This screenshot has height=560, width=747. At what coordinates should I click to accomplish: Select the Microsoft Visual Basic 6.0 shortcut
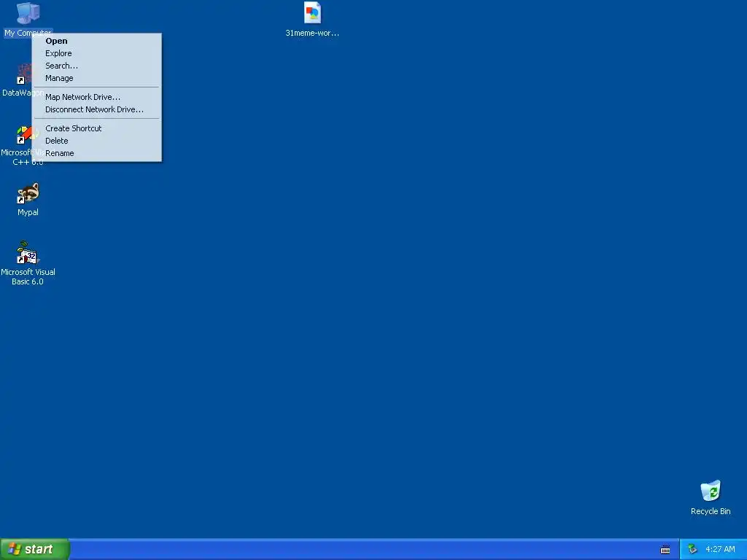(x=28, y=253)
